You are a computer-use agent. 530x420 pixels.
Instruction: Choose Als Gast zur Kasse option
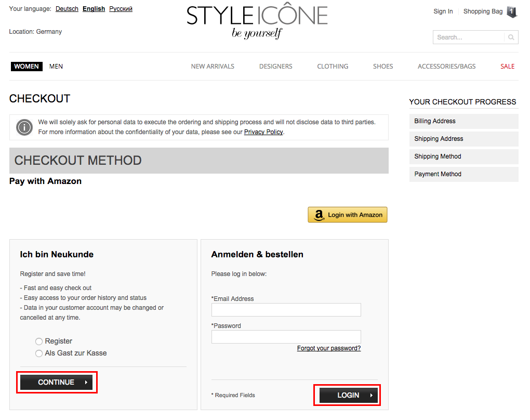pyautogui.click(x=39, y=353)
